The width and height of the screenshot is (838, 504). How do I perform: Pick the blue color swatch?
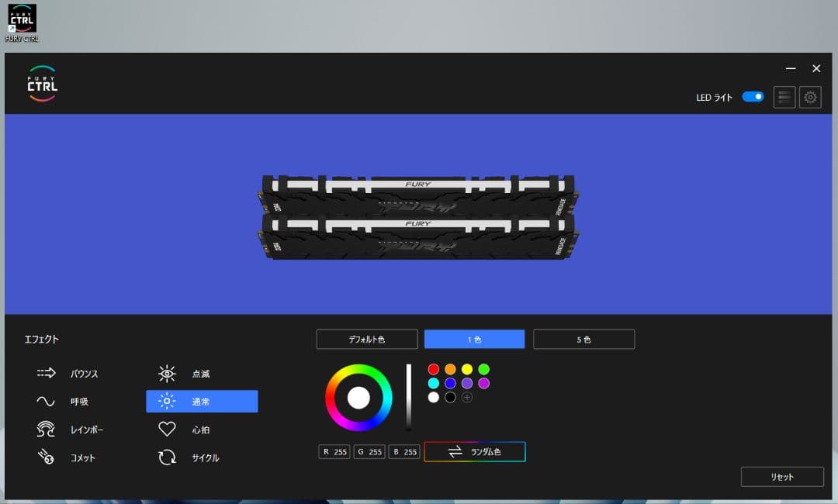[x=451, y=383]
